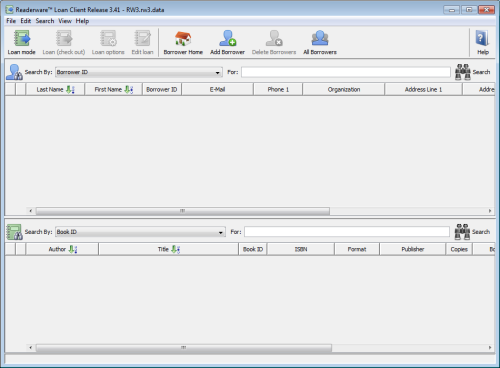Click the Organization column header

344,89
